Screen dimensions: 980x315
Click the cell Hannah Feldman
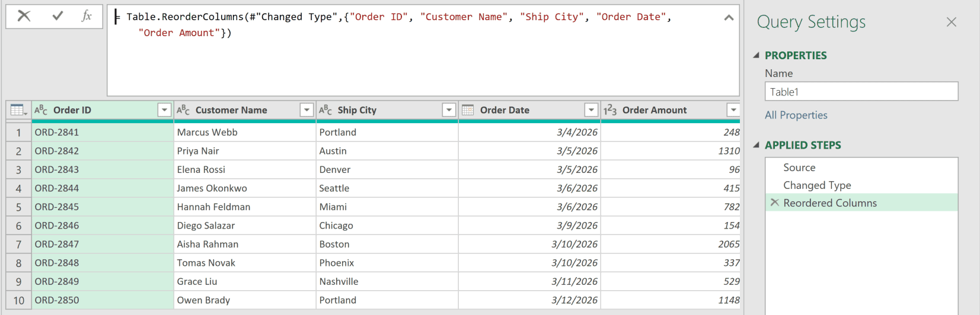(x=245, y=207)
